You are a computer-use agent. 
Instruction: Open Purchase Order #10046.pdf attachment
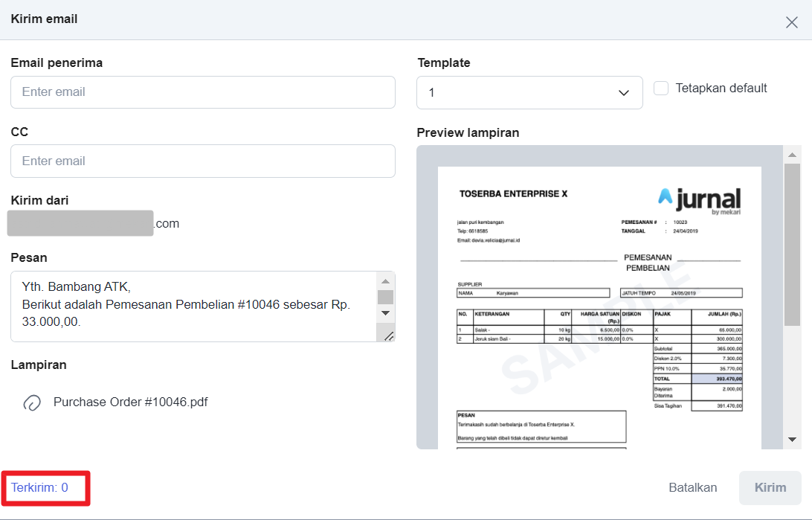[130, 402]
